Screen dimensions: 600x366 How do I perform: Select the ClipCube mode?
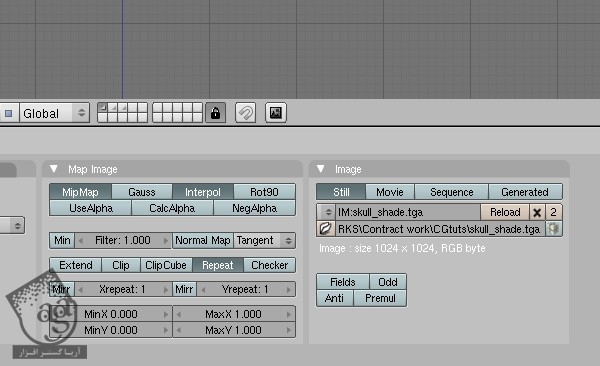pyautogui.click(x=166, y=265)
